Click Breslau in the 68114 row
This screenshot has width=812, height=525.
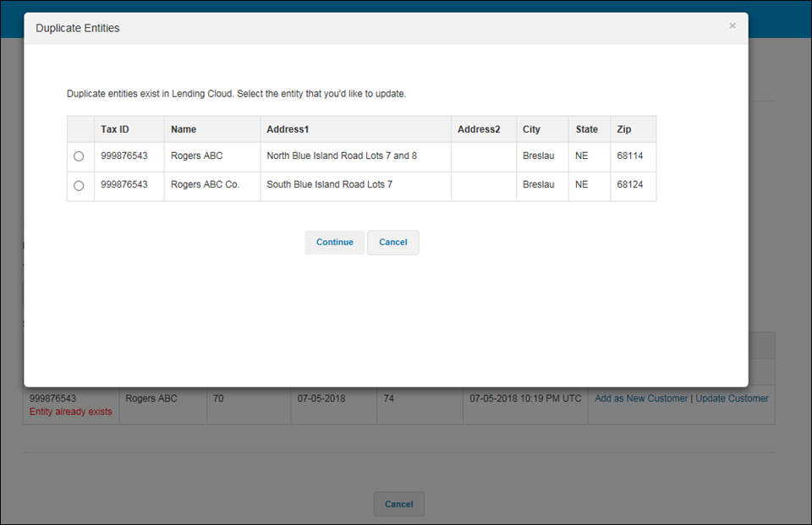pos(539,156)
